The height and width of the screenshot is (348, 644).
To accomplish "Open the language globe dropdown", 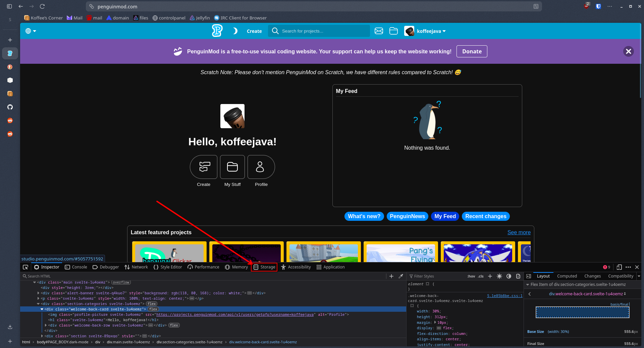I will (31, 31).
